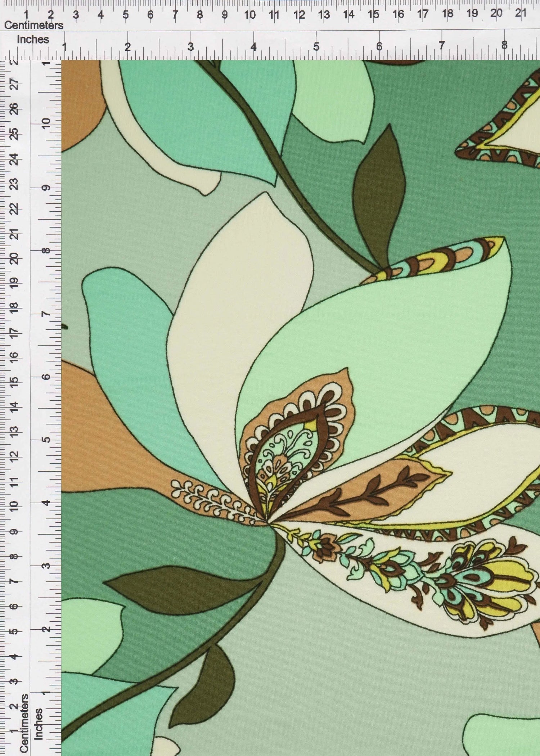Click the horizontal Centimeters label on top ruler
The width and height of the screenshot is (540, 756).
[33, 25]
